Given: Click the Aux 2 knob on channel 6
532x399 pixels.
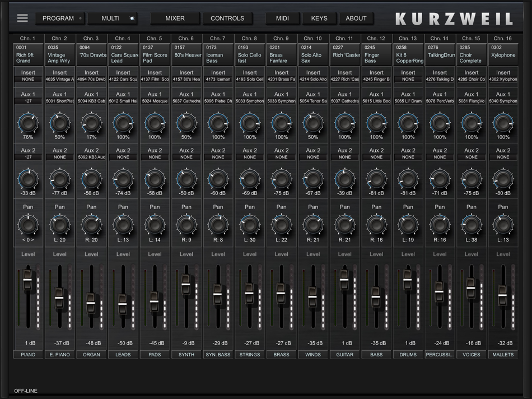Looking at the screenshot, I should pos(186,179).
